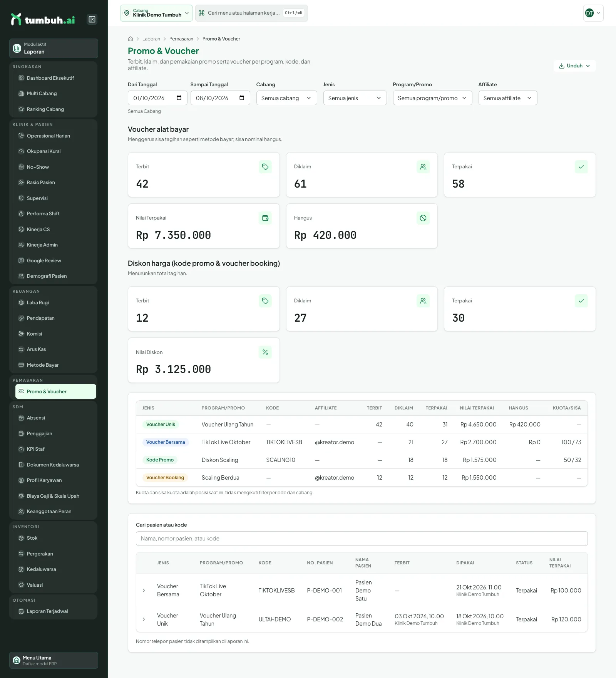Click the tag icon on voucher Terbit card
616x678 pixels.
265,167
